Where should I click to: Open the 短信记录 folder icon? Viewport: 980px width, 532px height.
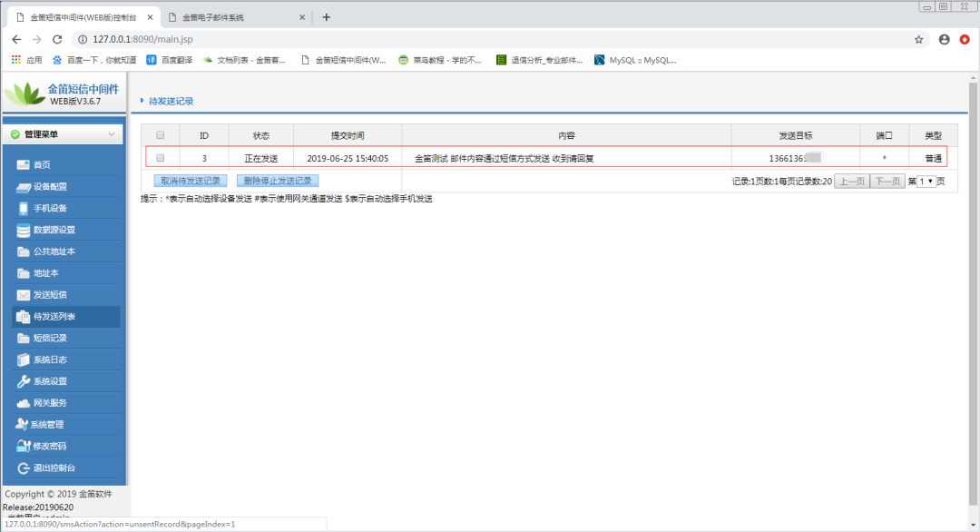pos(23,339)
